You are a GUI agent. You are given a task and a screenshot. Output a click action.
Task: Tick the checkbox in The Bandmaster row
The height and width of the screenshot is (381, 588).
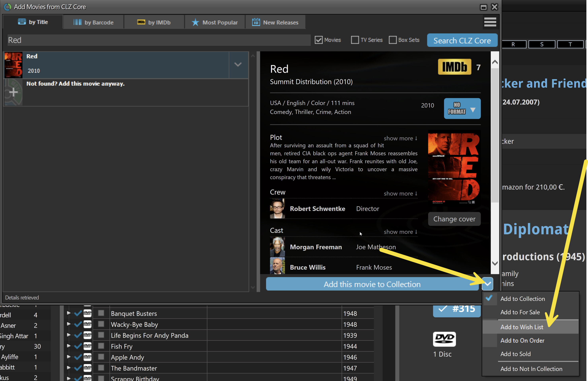click(x=101, y=367)
